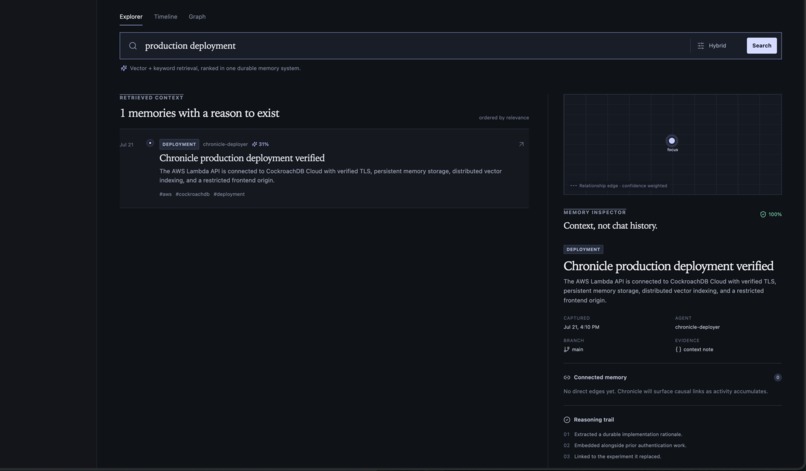This screenshot has height=471, width=806.
Task: Click the braces icon beside context note
Action: (678, 350)
